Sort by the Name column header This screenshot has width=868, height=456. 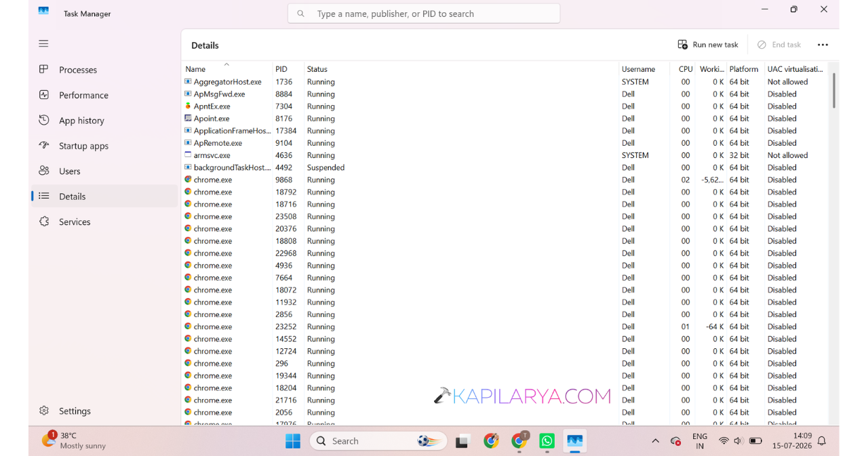pyautogui.click(x=226, y=68)
